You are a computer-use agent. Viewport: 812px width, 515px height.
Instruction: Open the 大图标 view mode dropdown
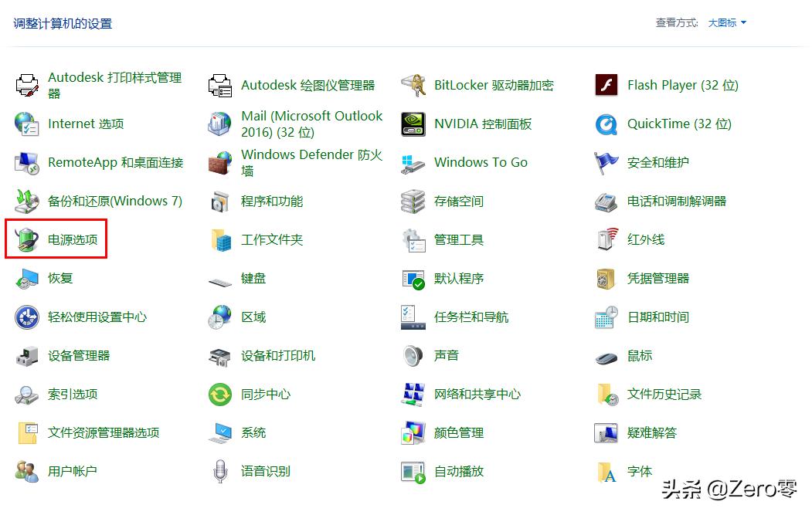click(727, 22)
